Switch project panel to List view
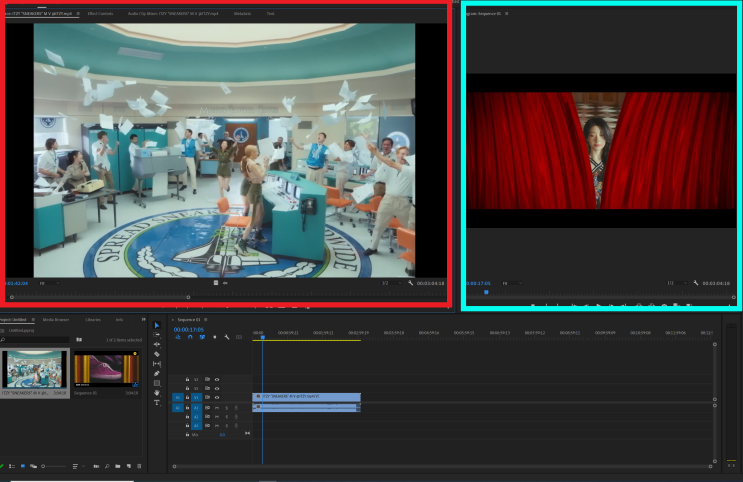Viewport: 743px width, 482px height. [x=12, y=466]
